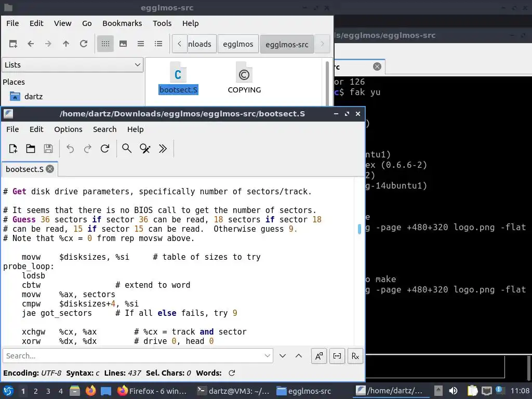Viewport: 532px width, 399px height.
Task: Open View menu in file manager
Action: (x=63, y=23)
